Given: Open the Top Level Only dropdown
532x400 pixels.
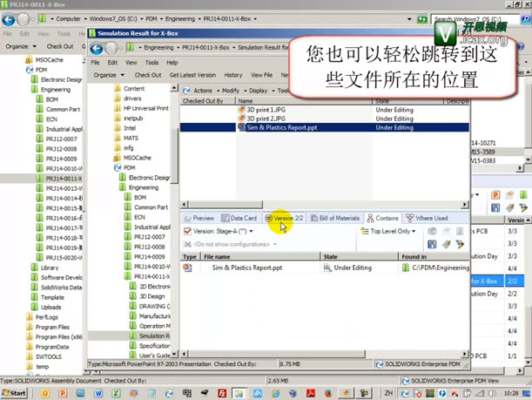Looking at the screenshot, I should click(x=414, y=231).
